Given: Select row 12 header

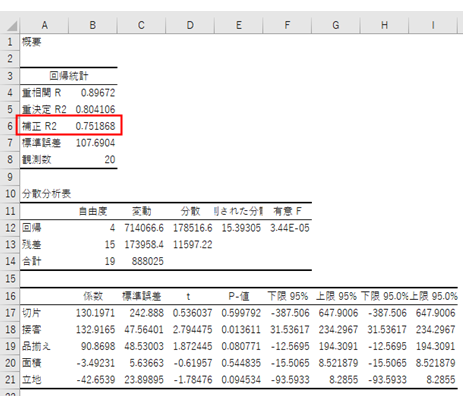Looking at the screenshot, I should tap(10, 228).
